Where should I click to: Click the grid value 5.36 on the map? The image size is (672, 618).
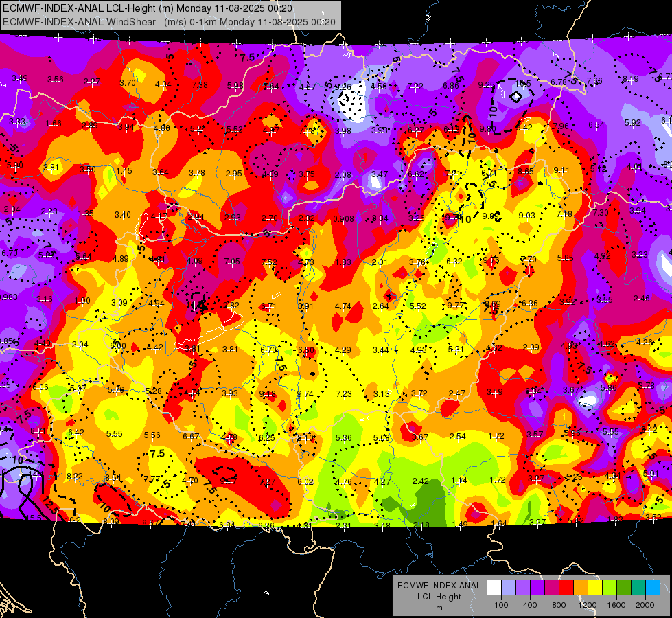point(344,438)
